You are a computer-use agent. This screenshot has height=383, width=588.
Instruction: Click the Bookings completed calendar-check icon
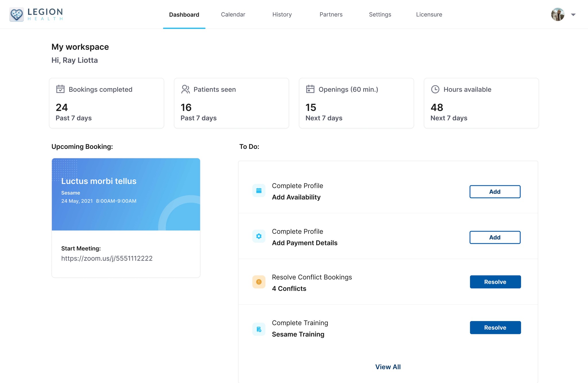tap(60, 89)
